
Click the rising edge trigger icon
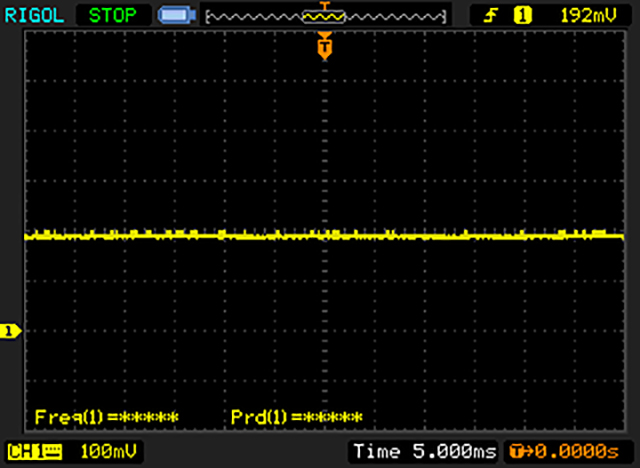click(491, 16)
